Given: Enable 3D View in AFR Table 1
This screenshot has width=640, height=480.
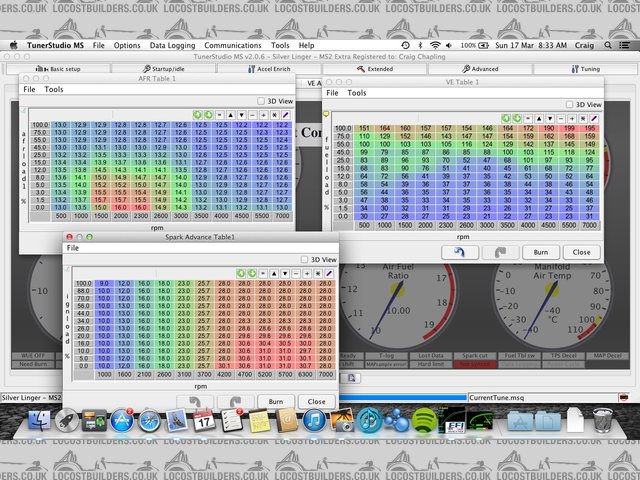Looking at the screenshot, I should (261, 101).
